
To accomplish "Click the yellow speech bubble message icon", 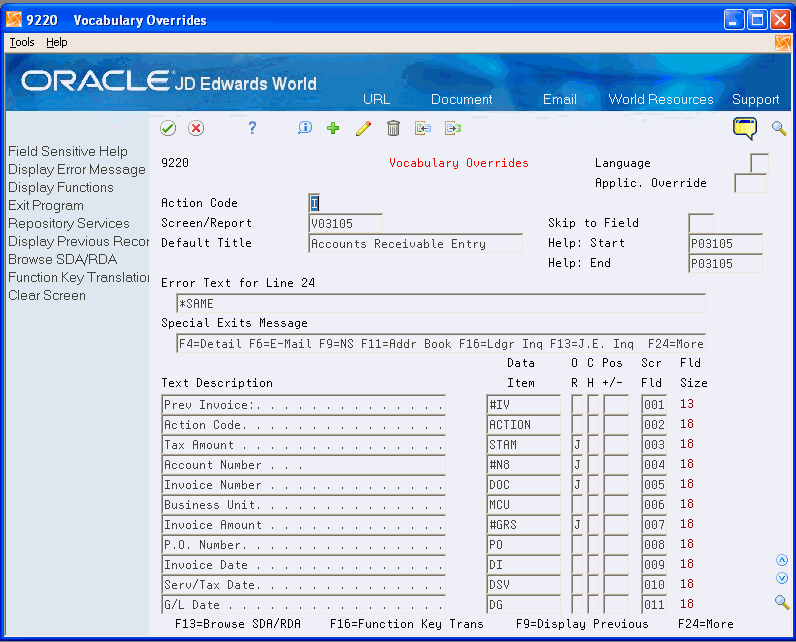I will click(x=745, y=128).
